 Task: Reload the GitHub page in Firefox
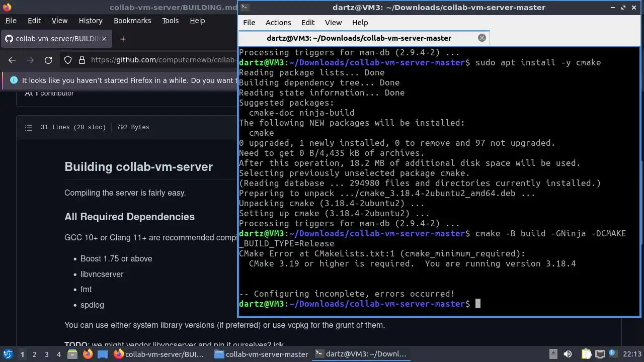48,60
